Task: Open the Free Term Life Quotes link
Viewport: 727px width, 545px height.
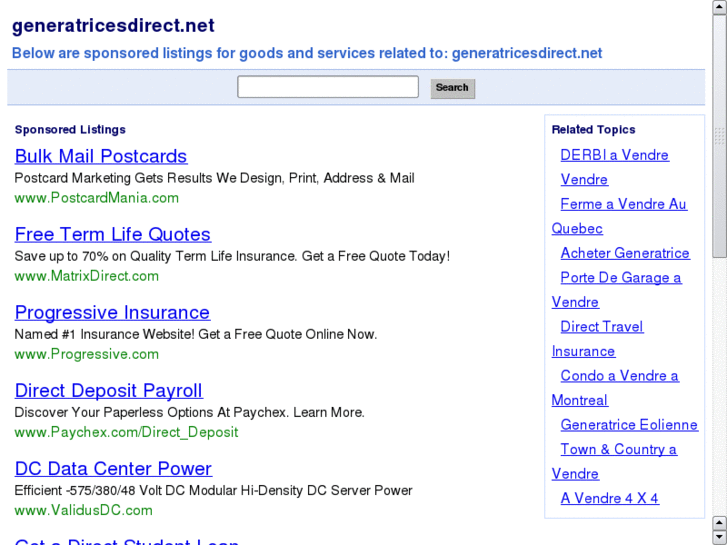Action: (113, 234)
